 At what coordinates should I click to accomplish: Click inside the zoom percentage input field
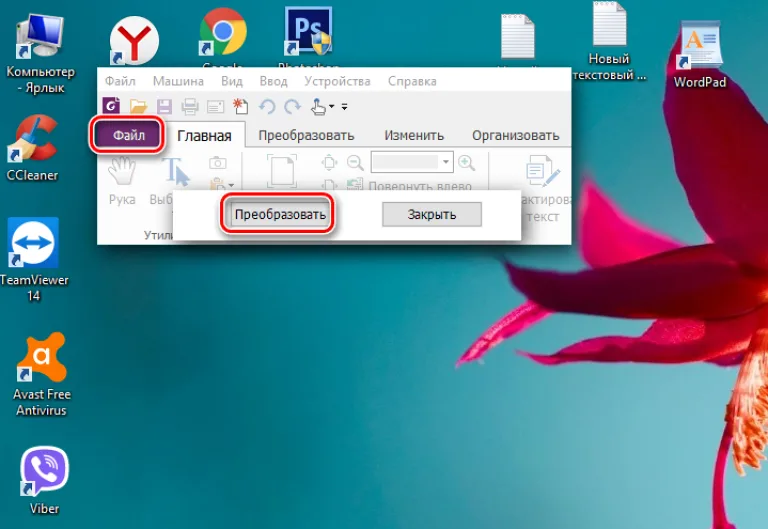click(406, 162)
